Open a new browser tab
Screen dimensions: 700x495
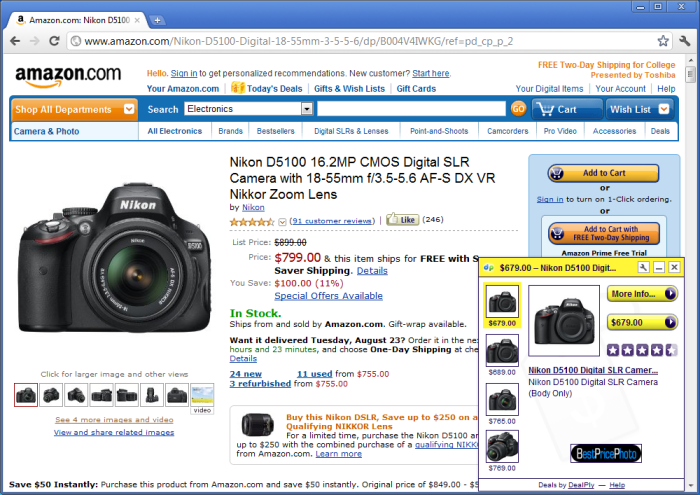click(157, 20)
